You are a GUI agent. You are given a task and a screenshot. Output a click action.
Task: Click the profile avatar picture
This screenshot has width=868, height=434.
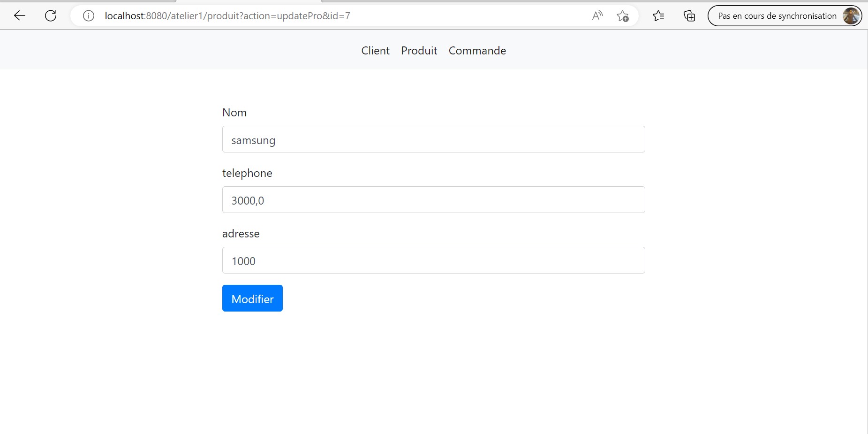(852, 15)
